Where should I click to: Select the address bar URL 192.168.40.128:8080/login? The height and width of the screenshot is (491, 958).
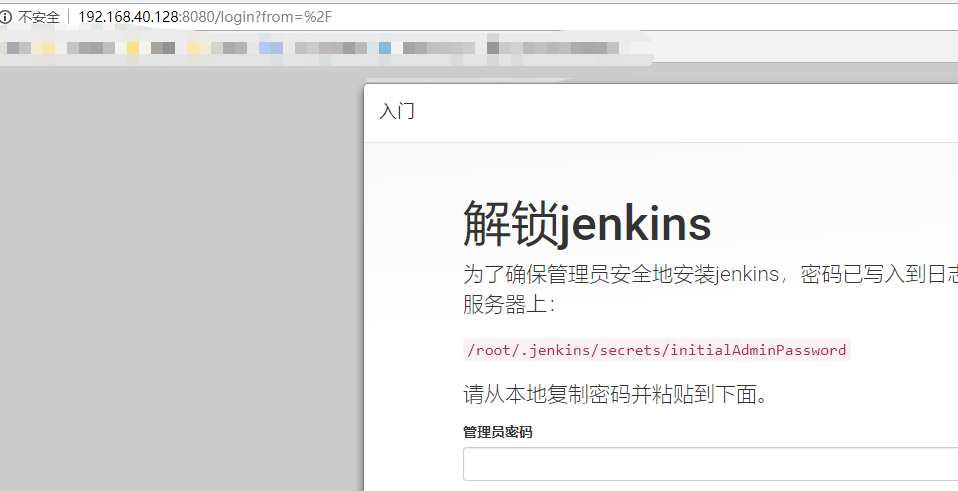(x=205, y=17)
